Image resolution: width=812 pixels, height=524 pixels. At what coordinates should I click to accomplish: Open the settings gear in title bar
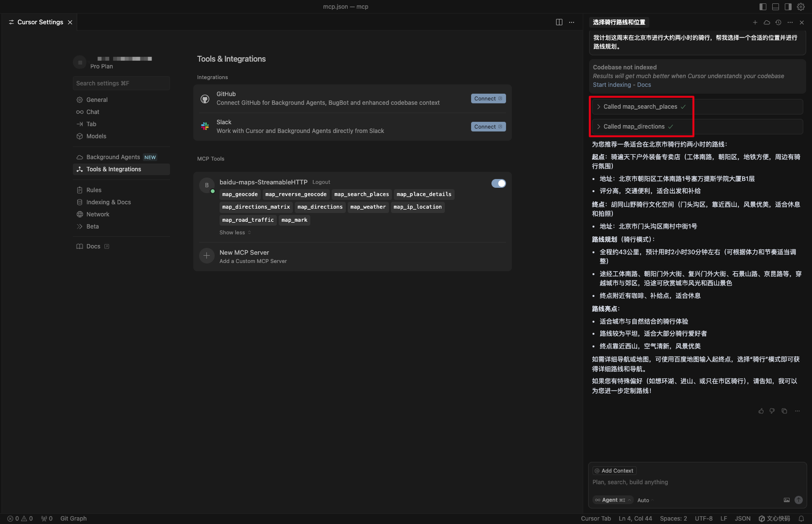click(801, 7)
